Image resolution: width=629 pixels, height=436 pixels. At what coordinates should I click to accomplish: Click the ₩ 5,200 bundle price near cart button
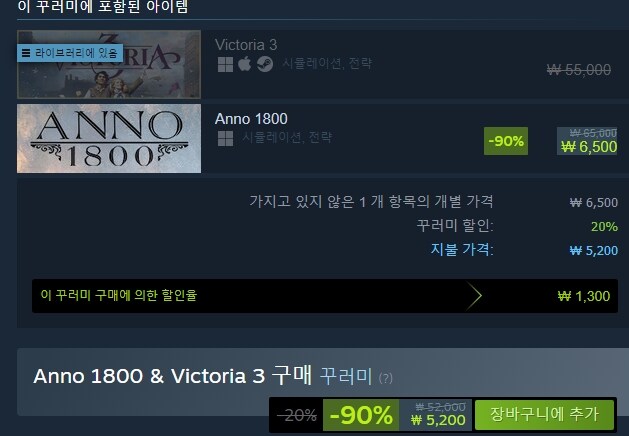[438, 420]
